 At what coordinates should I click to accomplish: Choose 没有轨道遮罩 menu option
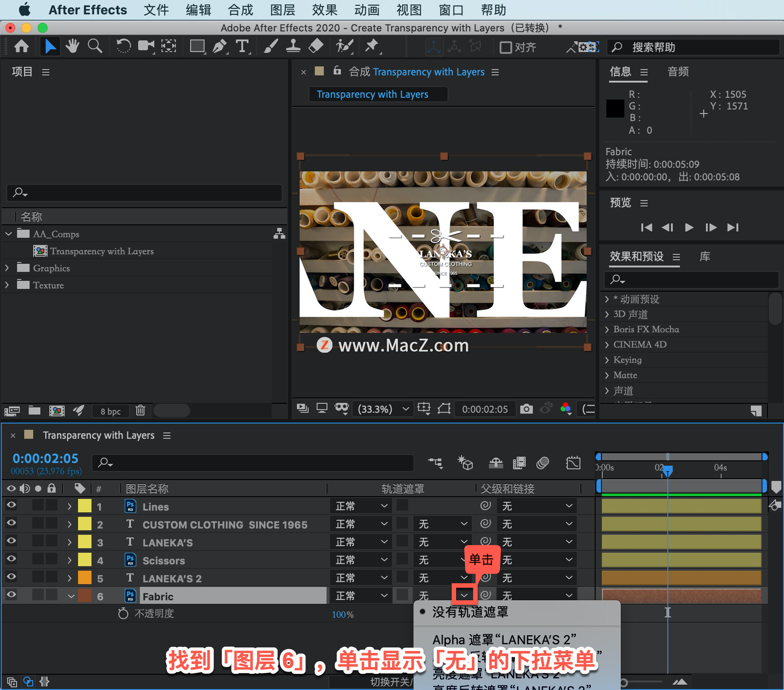tap(470, 612)
